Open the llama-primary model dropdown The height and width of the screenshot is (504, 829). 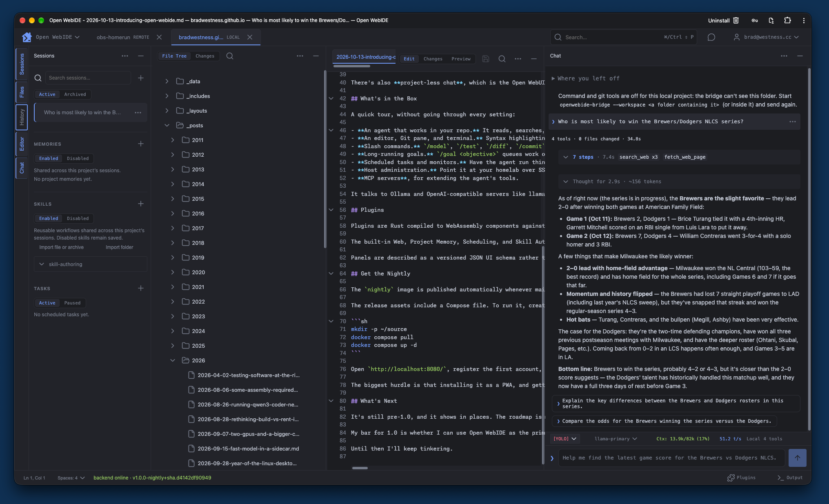click(x=616, y=439)
